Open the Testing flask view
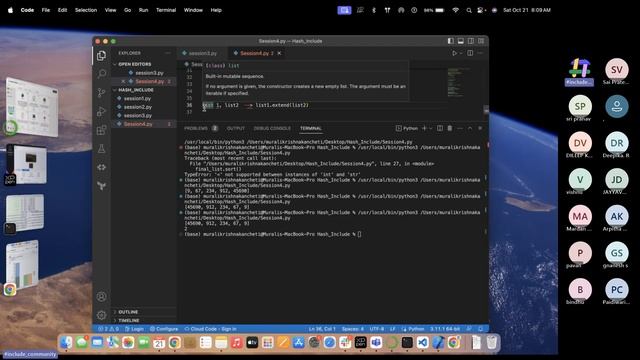 [x=102, y=149]
